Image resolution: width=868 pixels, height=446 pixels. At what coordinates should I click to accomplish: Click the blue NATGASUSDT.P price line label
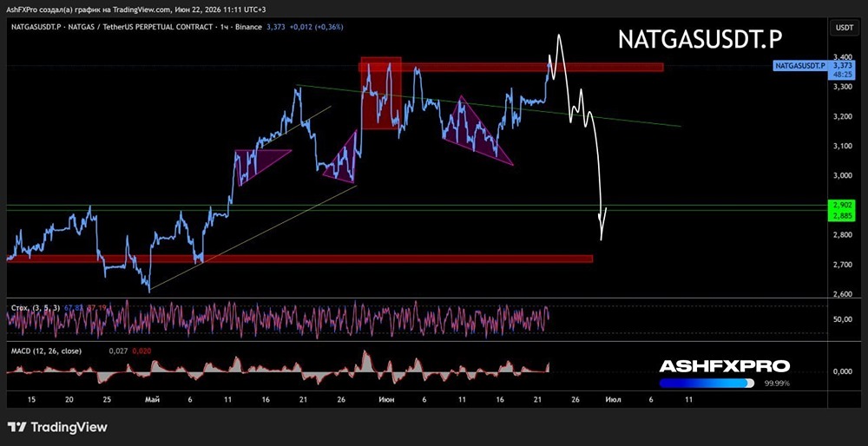(800, 66)
